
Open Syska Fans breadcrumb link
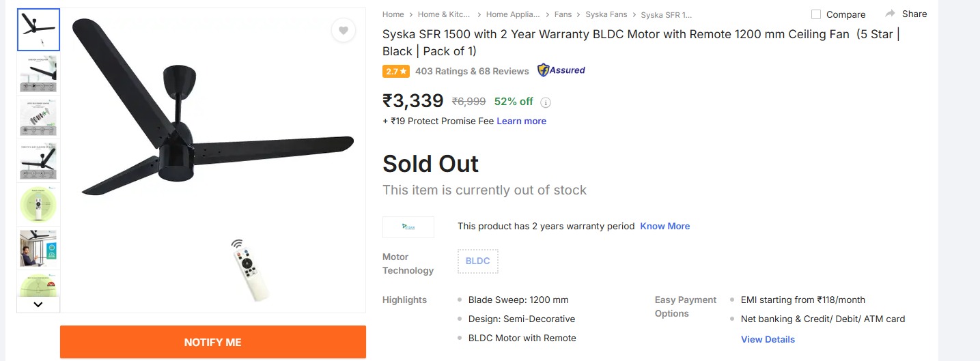tap(606, 14)
